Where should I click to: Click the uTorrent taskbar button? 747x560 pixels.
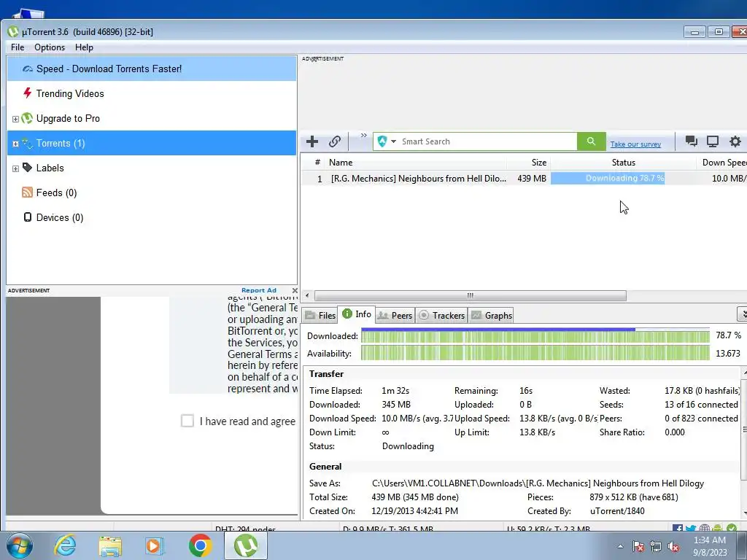(x=245, y=545)
